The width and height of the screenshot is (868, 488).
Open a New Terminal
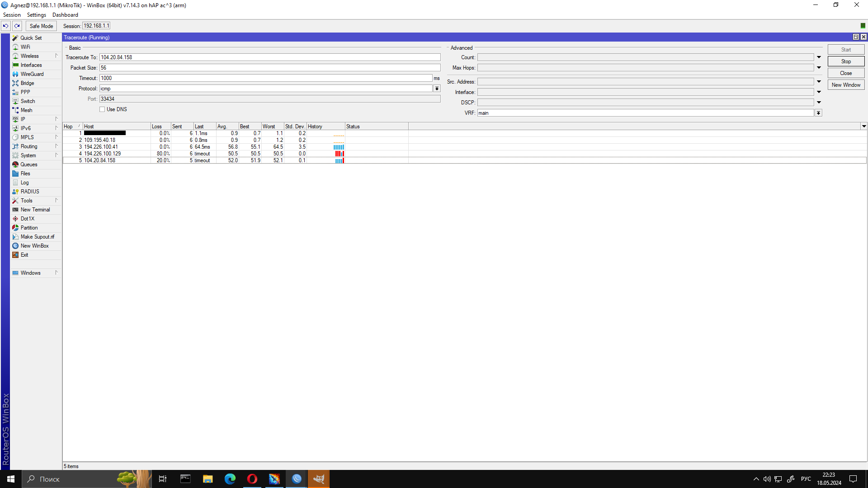[36, 210]
